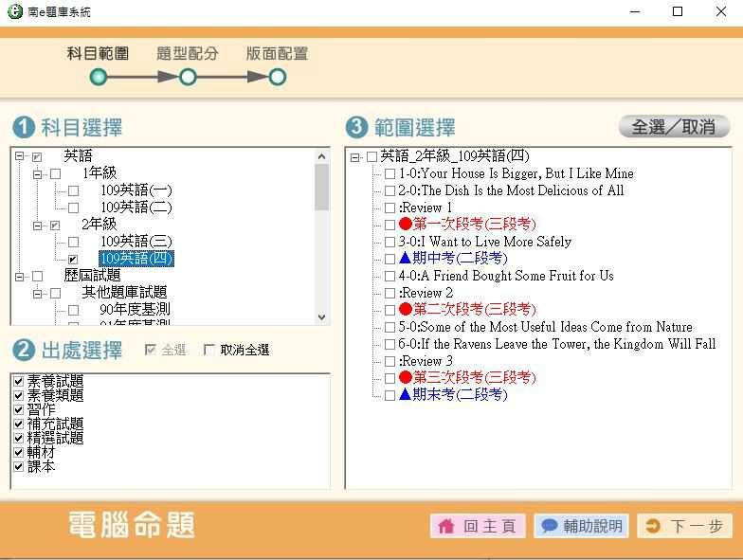Select 3-0:I Want to Live More Safely

coord(485,242)
